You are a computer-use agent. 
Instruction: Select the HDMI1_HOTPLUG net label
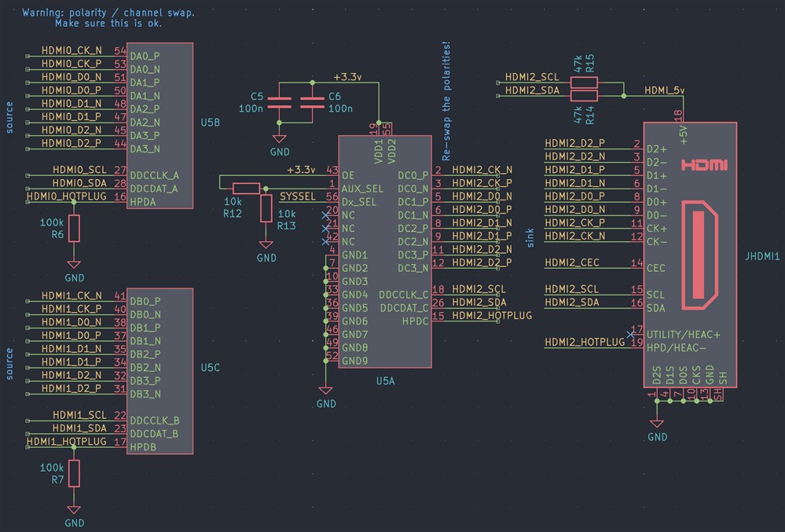(x=67, y=442)
